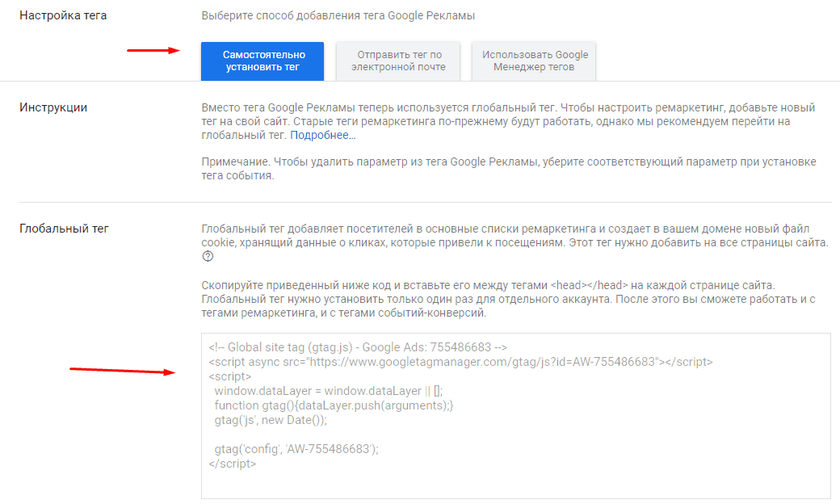Select the 'Самостоятельно установить тег' tab
This screenshot has width=840, height=504.
(263, 61)
